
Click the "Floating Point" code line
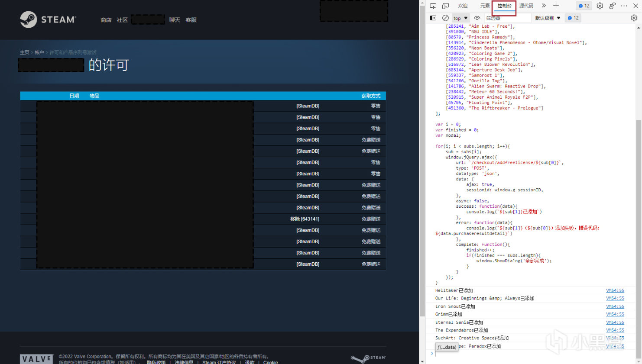[x=479, y=103]
